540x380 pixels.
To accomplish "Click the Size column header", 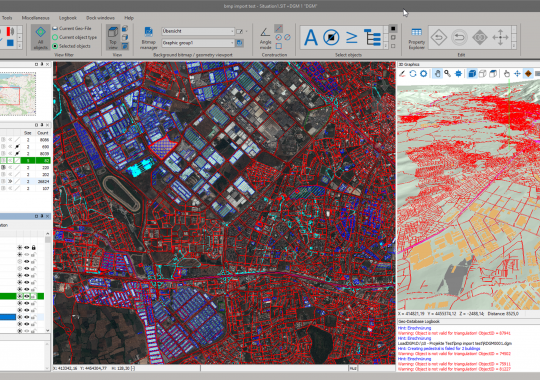I will click(x=27, y=133).
